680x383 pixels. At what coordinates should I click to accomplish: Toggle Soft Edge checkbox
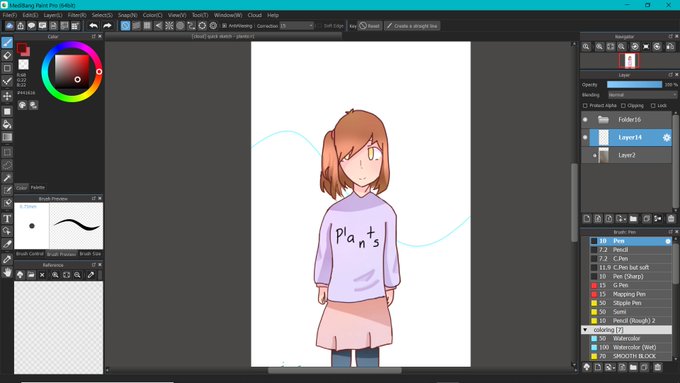pos(320,26)
